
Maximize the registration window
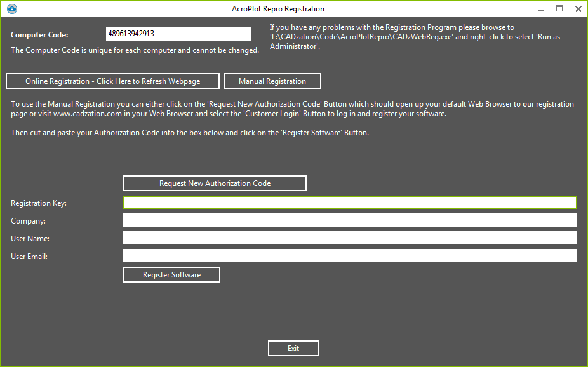pos(559,9)
